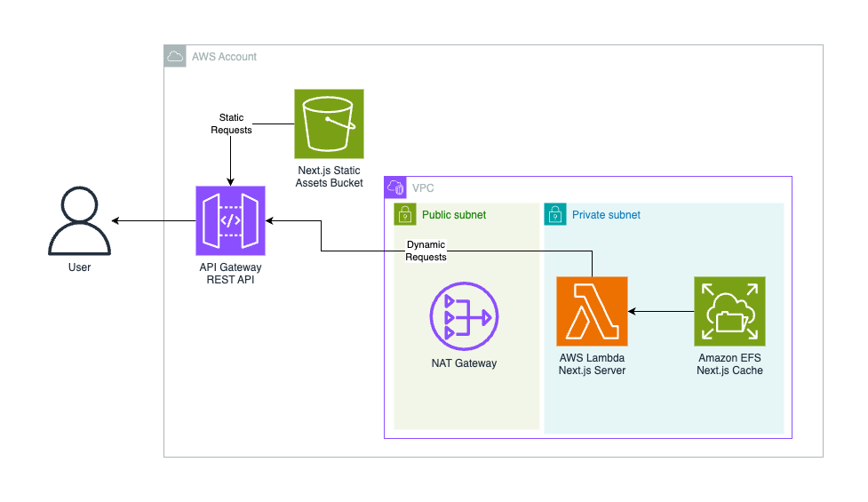Click the Private subnet lock icon

pos(555,214)
